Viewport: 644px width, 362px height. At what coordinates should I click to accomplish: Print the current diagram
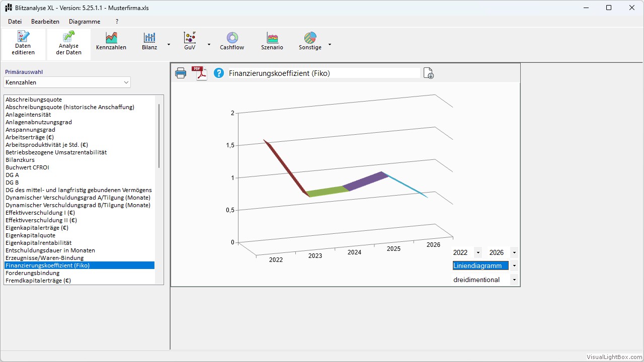pos(181,73)
